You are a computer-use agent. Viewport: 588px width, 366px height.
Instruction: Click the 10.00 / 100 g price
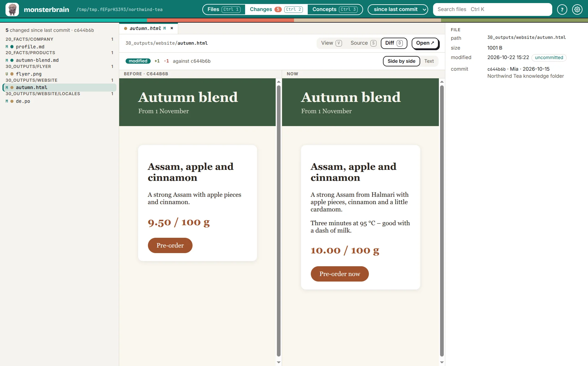(x=345, y=251)
